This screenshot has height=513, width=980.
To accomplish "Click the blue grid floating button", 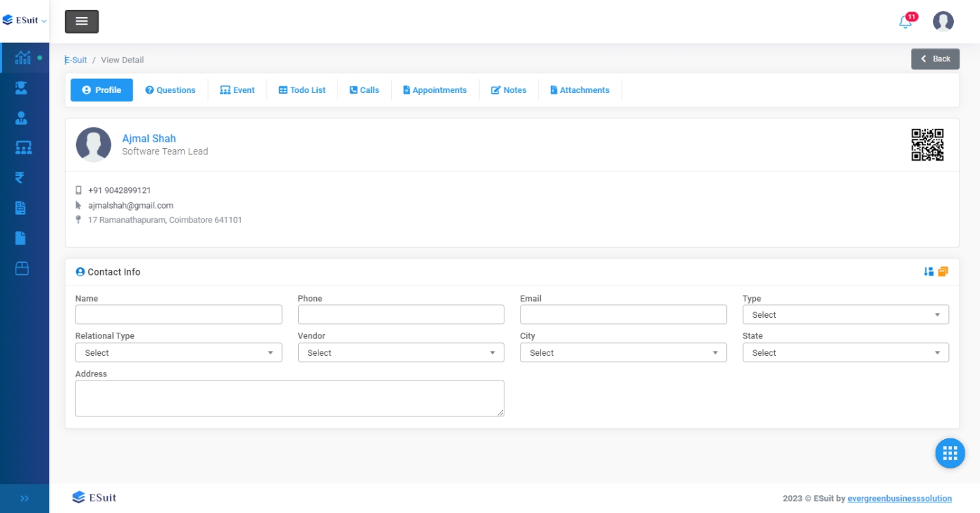I will tap(950, 452).
